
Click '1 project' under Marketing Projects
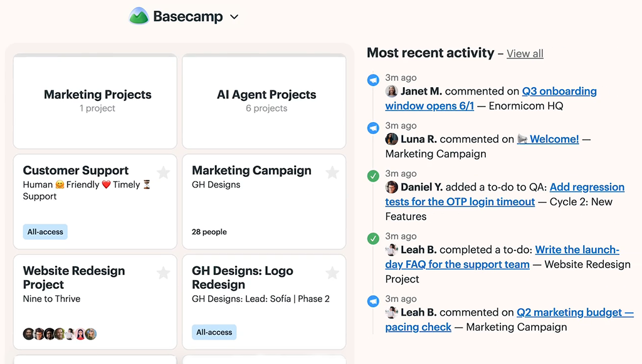tap(97, 108)
